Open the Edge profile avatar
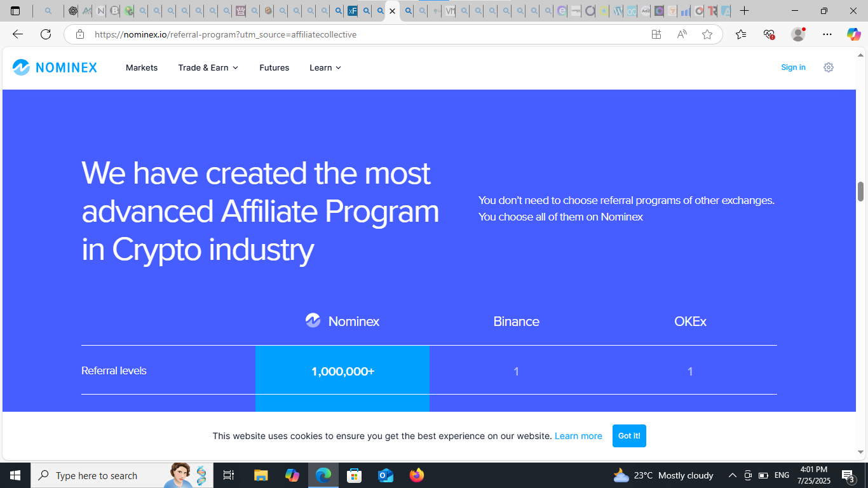 coord(798,34)
